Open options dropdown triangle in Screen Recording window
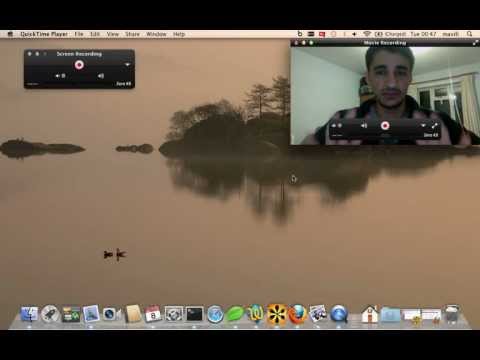Screen dimensions: 480x360 pos(127,65)
